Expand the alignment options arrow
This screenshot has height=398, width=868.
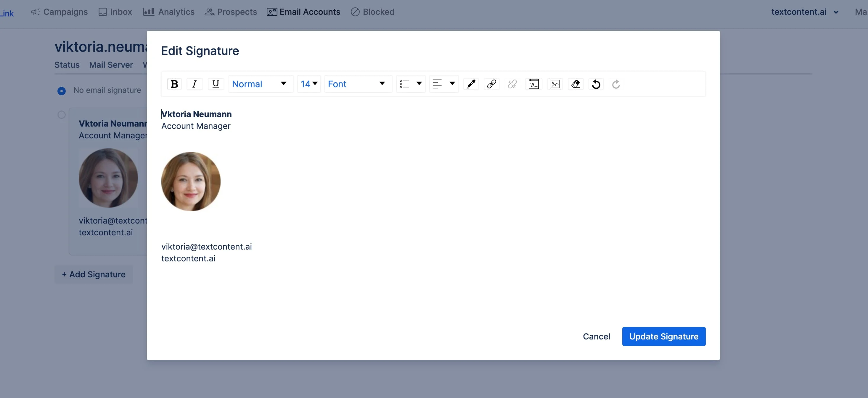coord(452,83)
